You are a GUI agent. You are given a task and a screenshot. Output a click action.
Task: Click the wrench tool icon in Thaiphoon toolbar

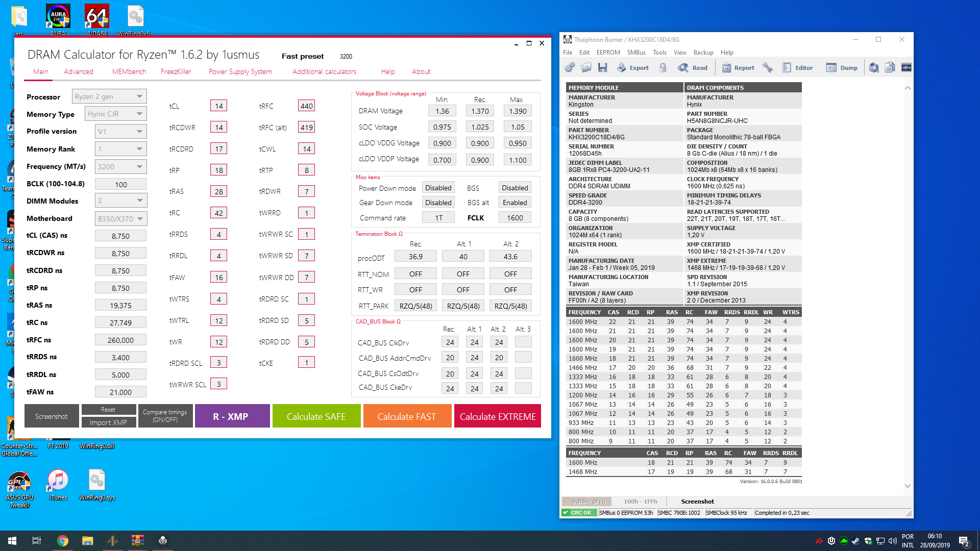click(767, 67)
